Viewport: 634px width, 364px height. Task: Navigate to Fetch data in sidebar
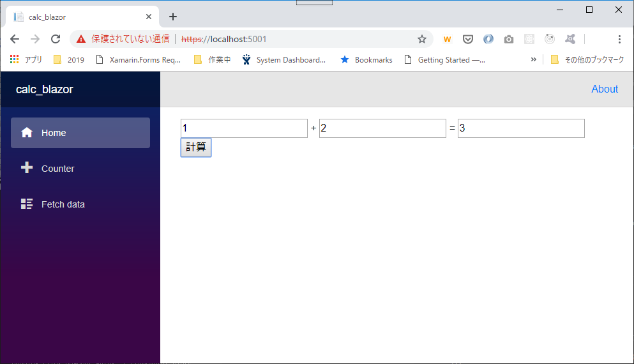(80, 204)
